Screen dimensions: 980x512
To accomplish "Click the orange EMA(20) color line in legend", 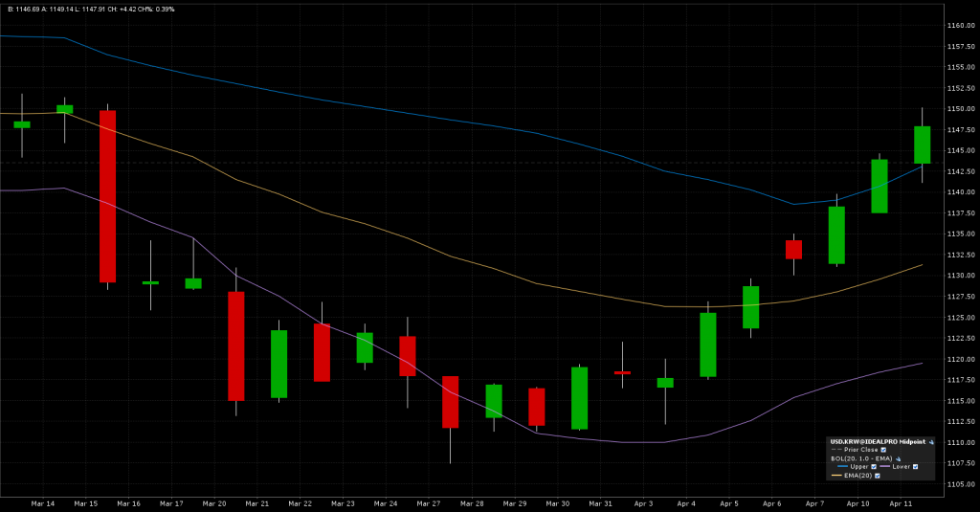I will tap(836, 475).
